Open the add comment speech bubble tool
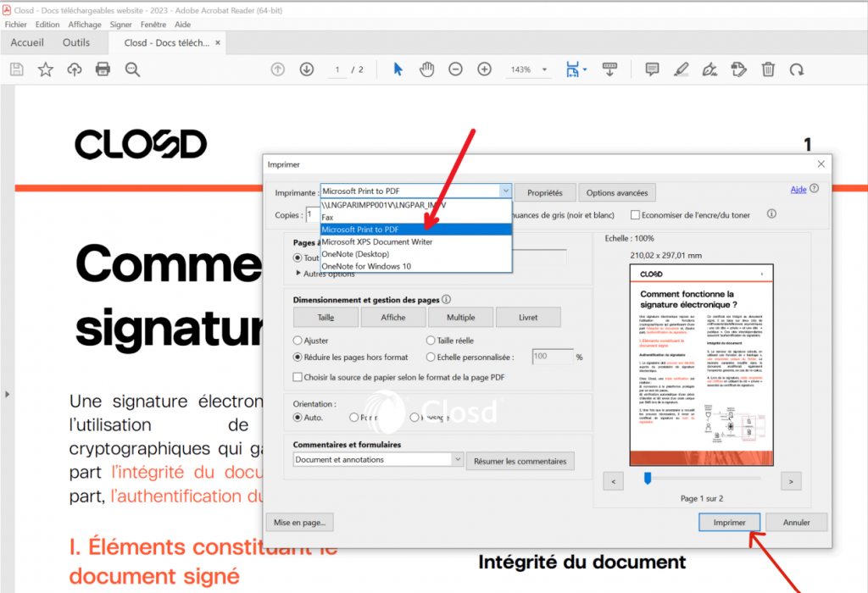 [x=652, y=69]
